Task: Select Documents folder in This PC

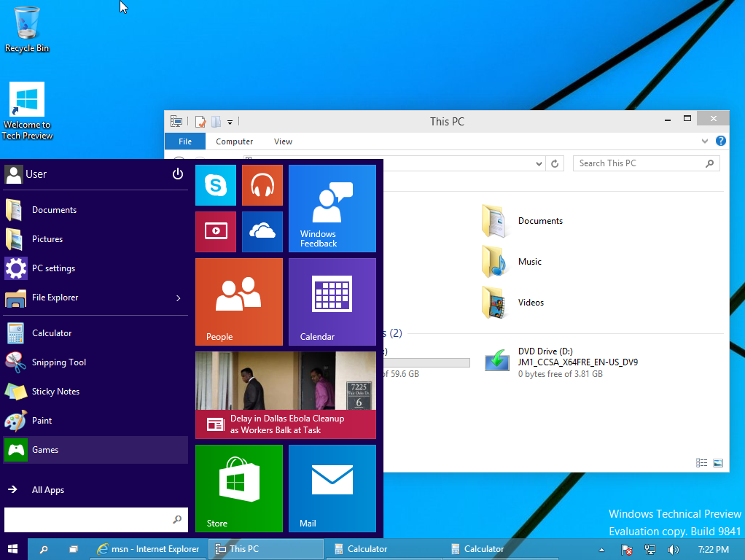Action: (x=523, y=221)
